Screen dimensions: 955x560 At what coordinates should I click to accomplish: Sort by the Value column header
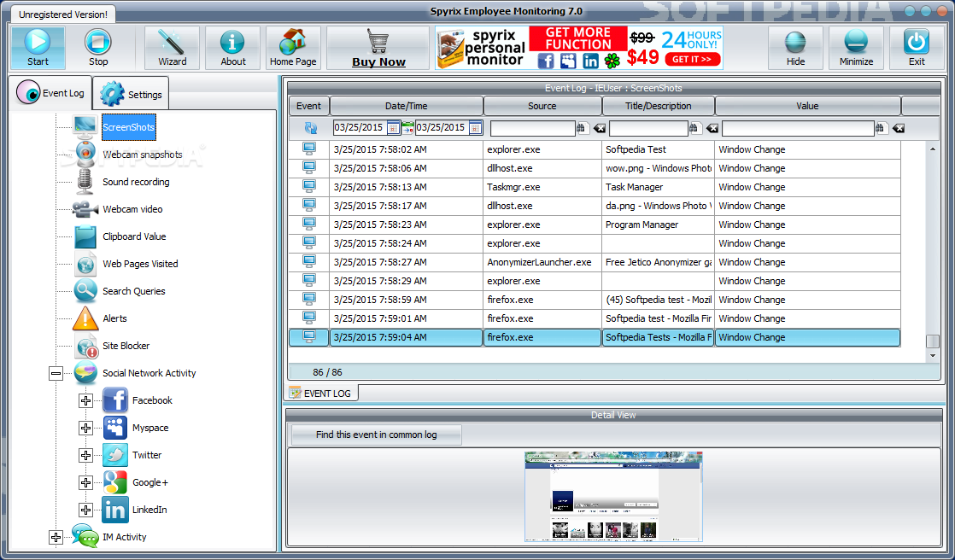807,106
